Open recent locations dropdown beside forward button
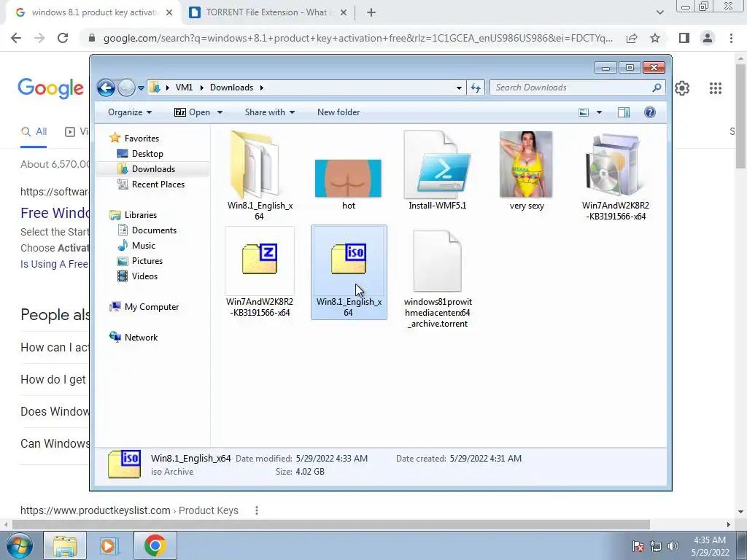 [x=141, y=88]
